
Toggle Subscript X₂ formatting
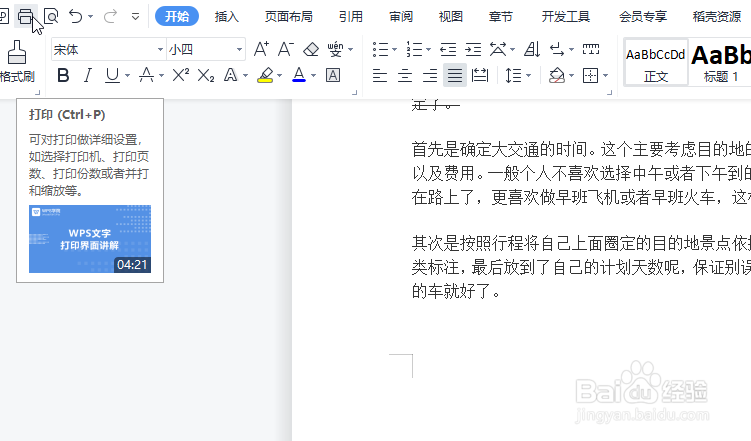206,75
